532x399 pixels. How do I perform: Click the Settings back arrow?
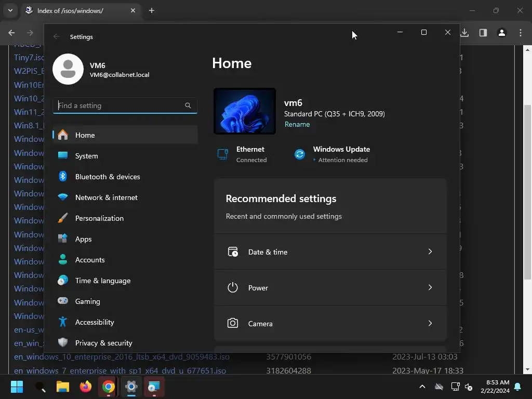click(57, 37)
